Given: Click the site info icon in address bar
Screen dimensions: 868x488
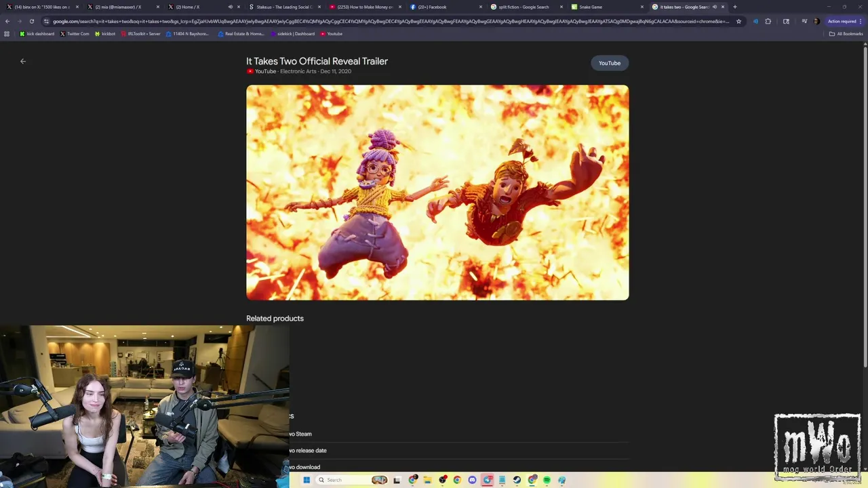Looking at the screenshot, I should point(46,21).
